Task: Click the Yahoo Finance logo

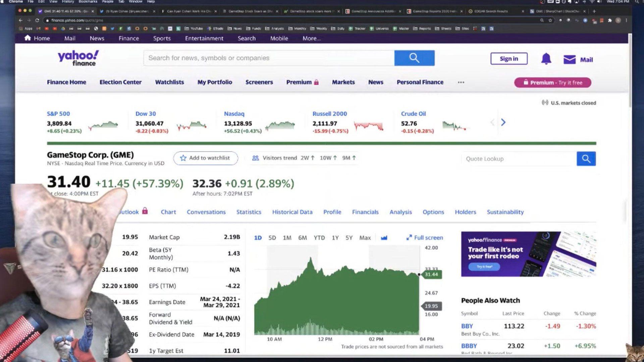Action: point(78,58)
